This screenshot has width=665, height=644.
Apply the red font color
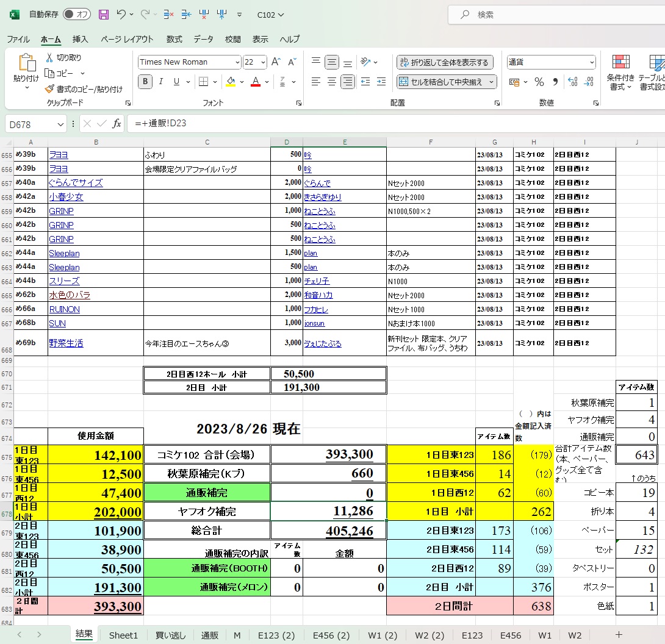click(255, 81)
